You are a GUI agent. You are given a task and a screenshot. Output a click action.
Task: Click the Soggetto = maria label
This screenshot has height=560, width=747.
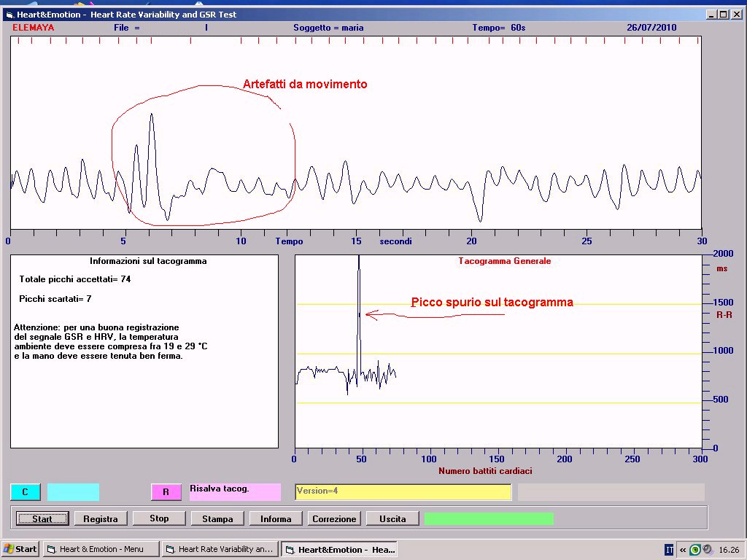[328, 28]
